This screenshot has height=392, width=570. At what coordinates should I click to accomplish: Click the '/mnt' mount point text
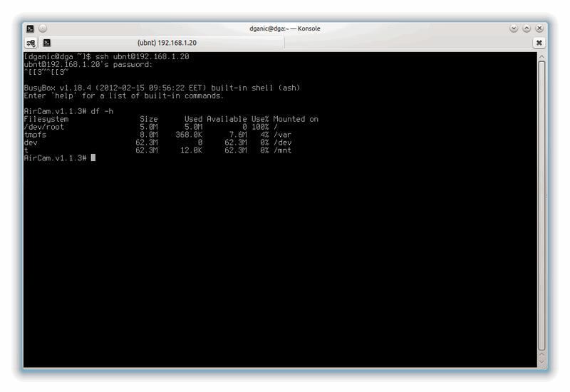[282, 150]
